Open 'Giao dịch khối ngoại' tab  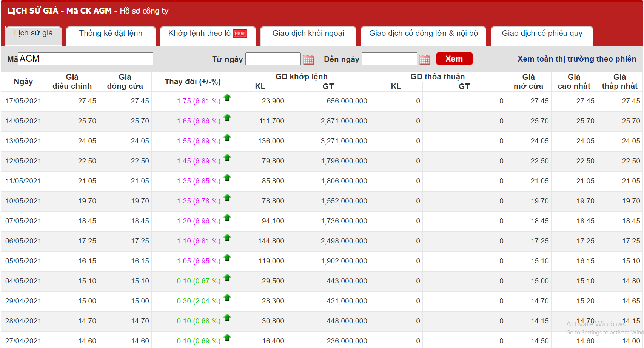click(308, 34)
